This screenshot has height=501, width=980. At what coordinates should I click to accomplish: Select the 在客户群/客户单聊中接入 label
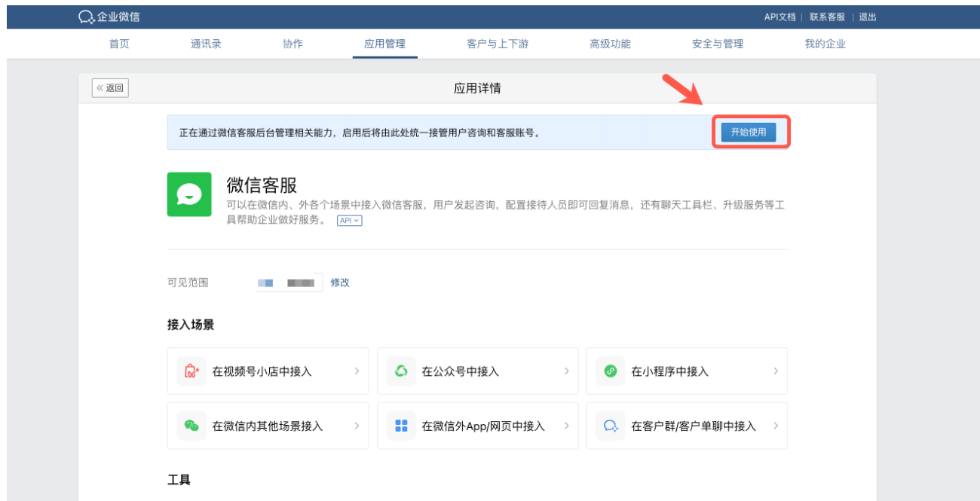693,426
